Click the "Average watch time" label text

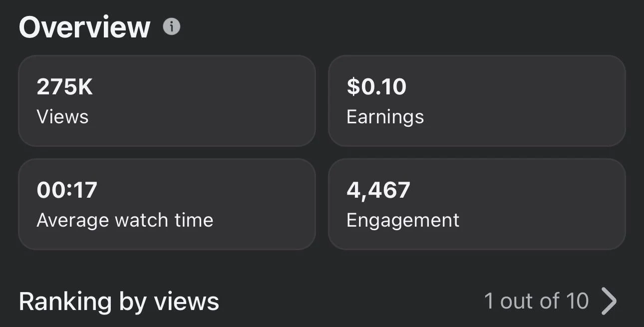click(125, 220)
